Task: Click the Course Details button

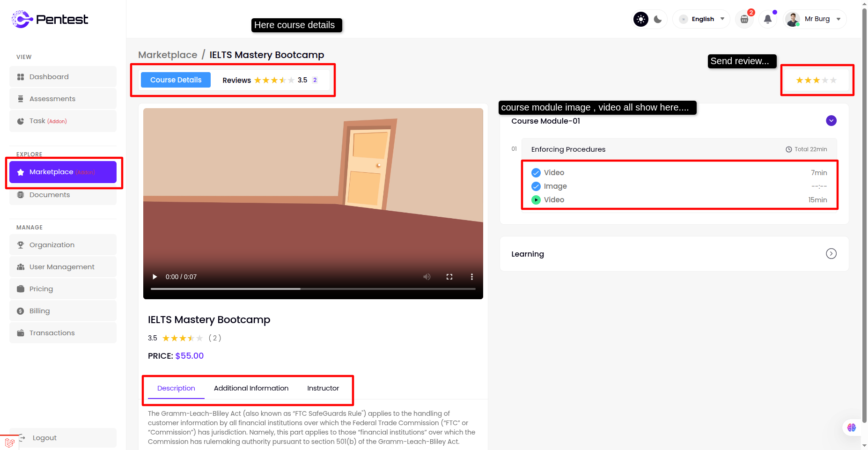Action: [176, 80]
